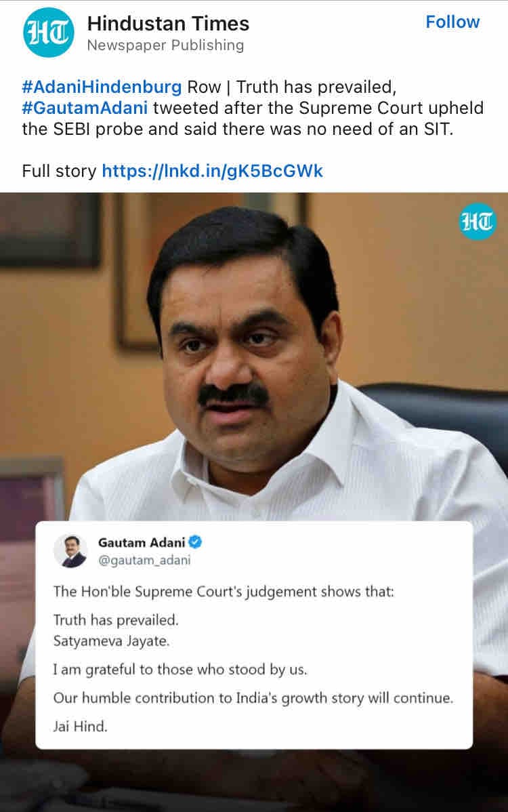Click the Gautam Adani name in the tweet
The image size is (508, 812).
coord(142,542)
